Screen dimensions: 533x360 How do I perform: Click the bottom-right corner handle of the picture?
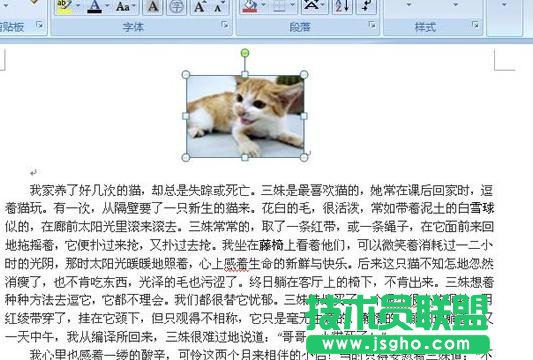(x=304, y=157)
